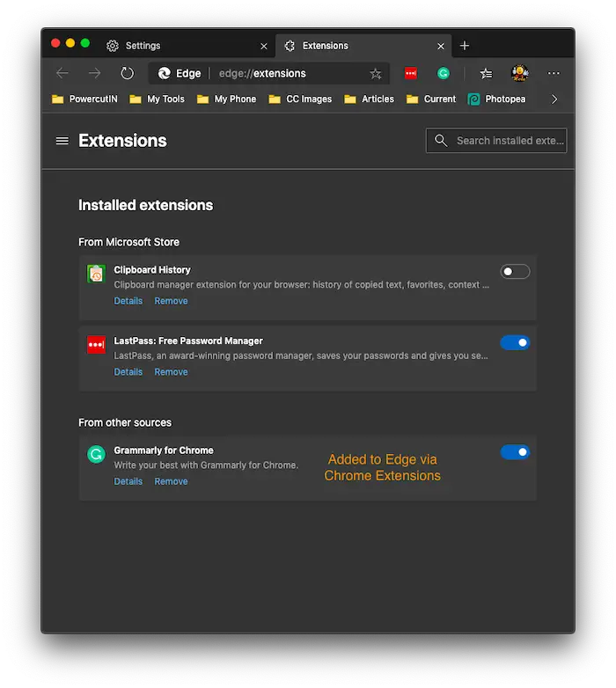Open the PowercutIN bookmarks folder
The width and height of the screenshot is (616, 688).
coord(84,99)
